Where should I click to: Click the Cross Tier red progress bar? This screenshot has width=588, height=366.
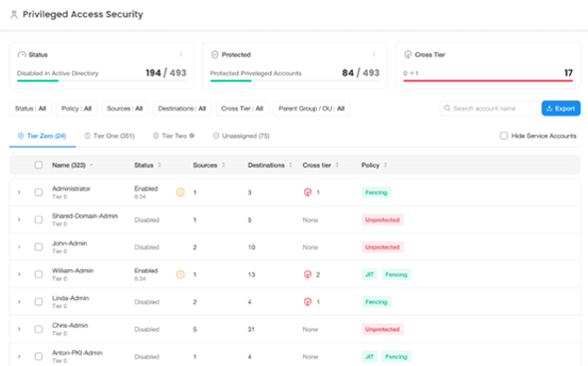(x=488, y=81)
